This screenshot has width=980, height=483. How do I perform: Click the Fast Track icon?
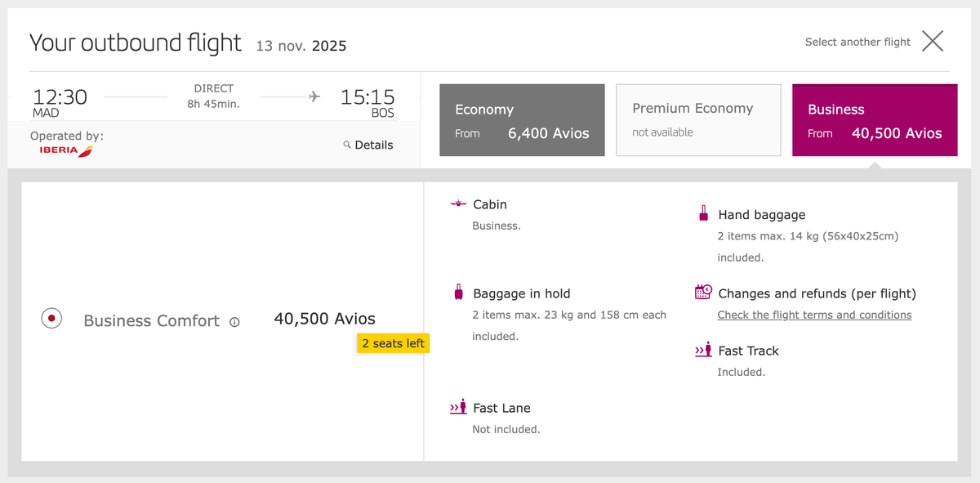703,350
